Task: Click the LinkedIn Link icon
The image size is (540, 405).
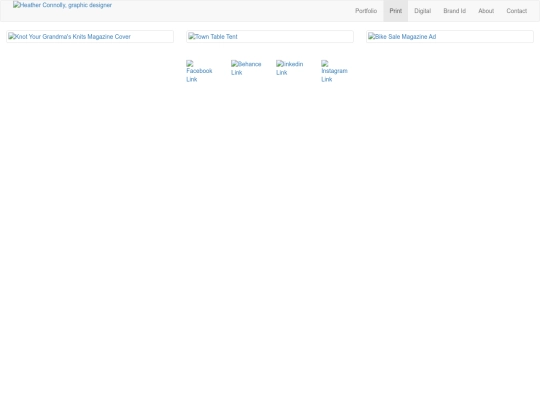Action: pyautogui.click(x=290, y=68)
